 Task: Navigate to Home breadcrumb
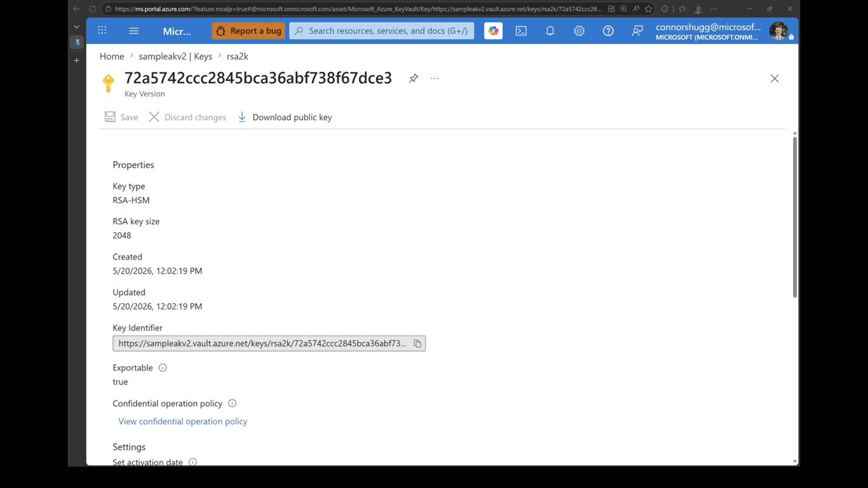(x=112, y=57)
